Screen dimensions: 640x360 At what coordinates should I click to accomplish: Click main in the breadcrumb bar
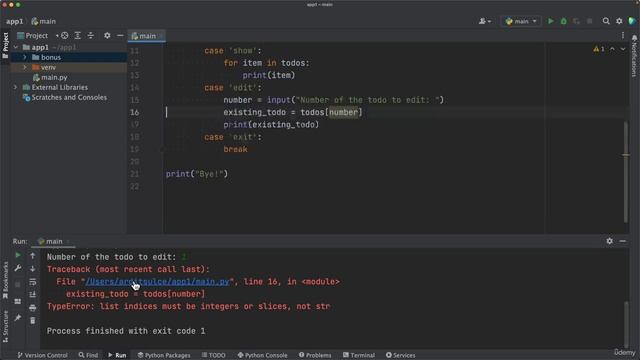[44, 21]
